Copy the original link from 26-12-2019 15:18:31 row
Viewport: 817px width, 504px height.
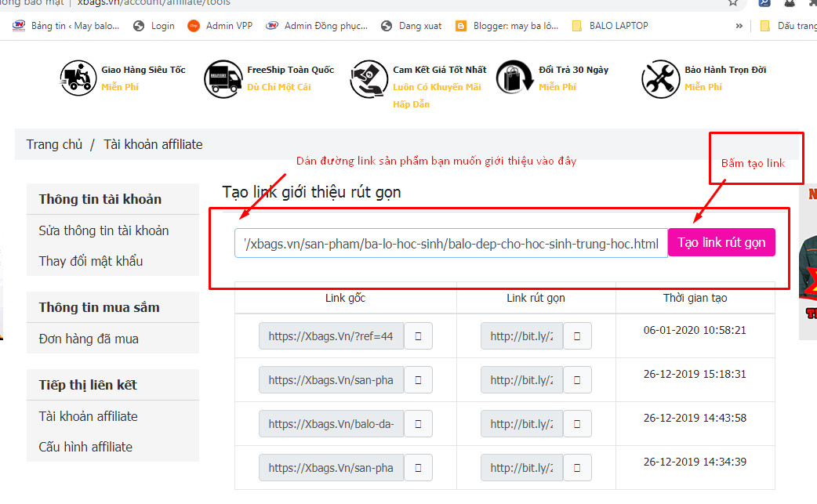click(418, 380)
